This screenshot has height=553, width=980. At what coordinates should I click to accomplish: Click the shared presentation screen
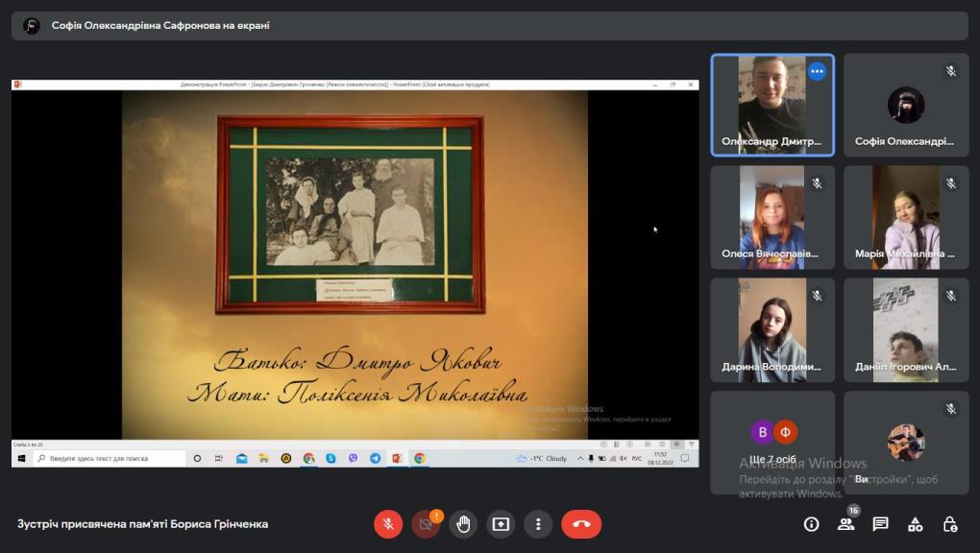point(355,261)
